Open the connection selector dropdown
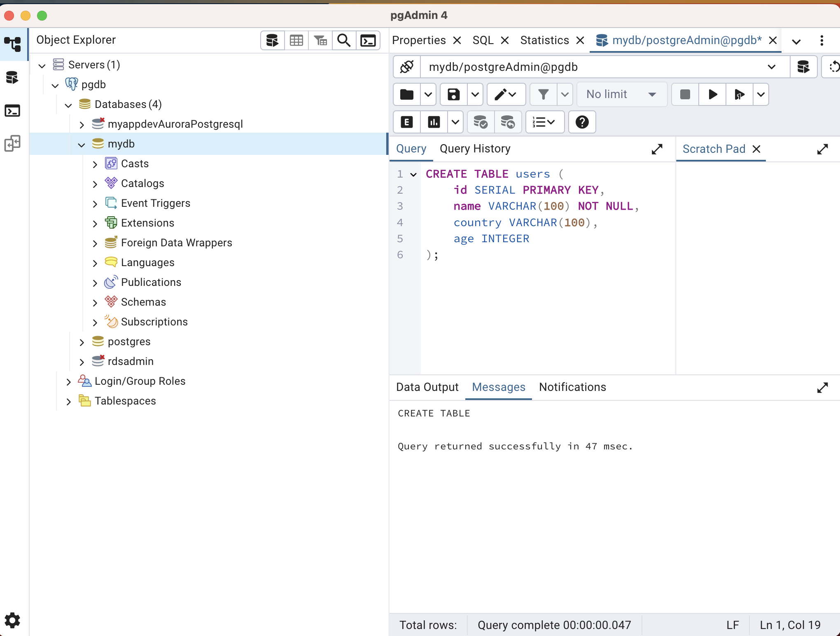This screenshot has height=636, width=840. click(605, 67)
